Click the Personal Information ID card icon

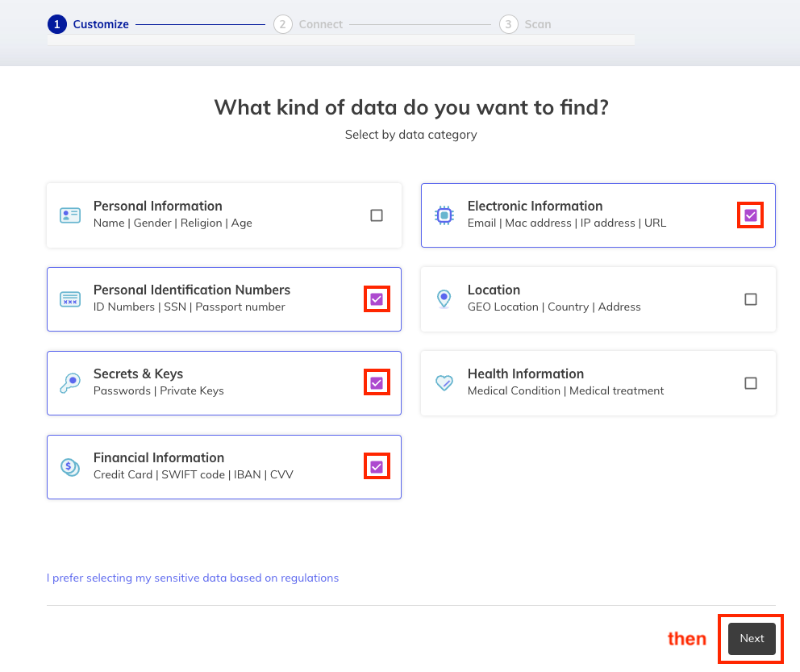[x=70, y=215]
